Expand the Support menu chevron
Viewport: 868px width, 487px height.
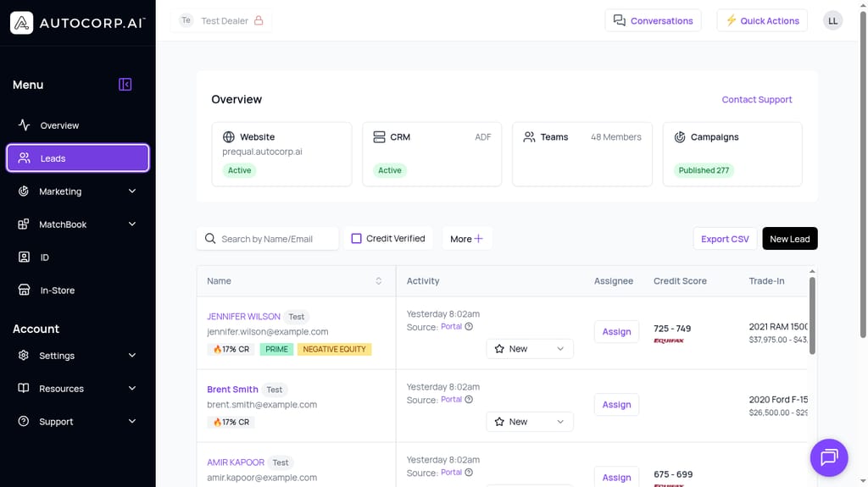[132, 421]
